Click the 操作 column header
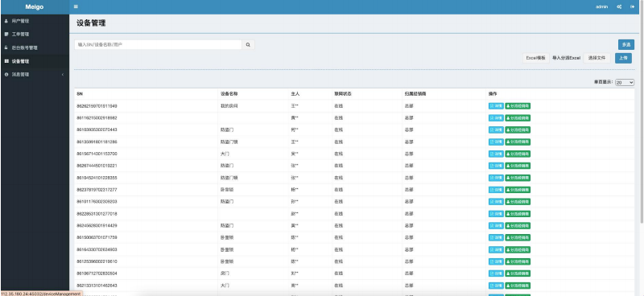 (x=493, y=94)
